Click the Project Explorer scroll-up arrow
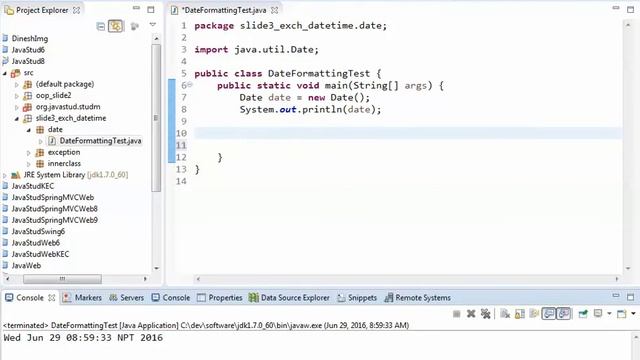 tap(156, 38)
